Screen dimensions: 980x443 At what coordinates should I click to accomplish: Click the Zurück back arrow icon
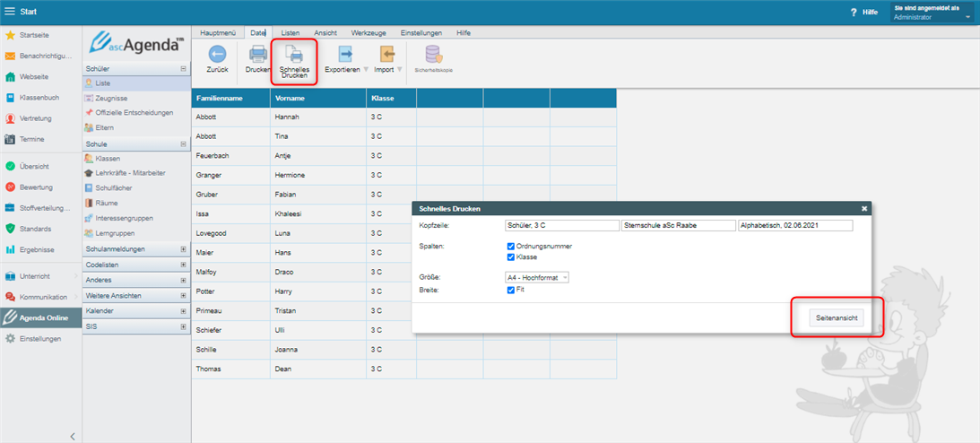point(217,55)
